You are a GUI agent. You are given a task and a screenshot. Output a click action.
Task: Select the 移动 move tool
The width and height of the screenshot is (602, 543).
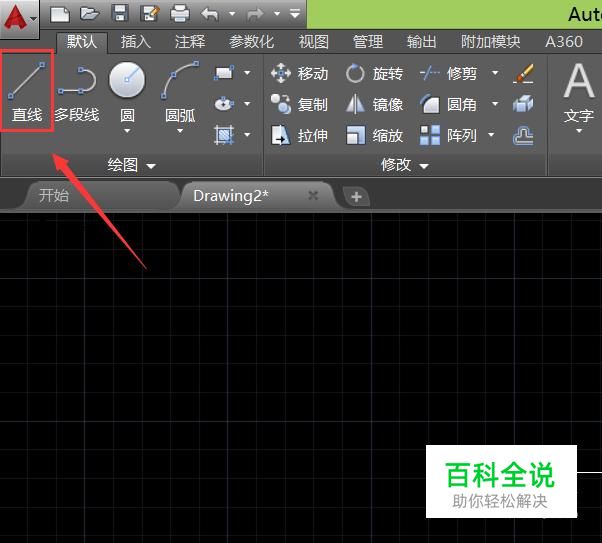click(299, 73)
